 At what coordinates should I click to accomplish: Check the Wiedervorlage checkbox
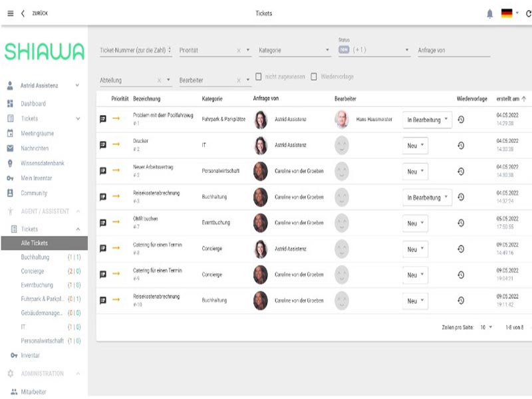(314, 76)
